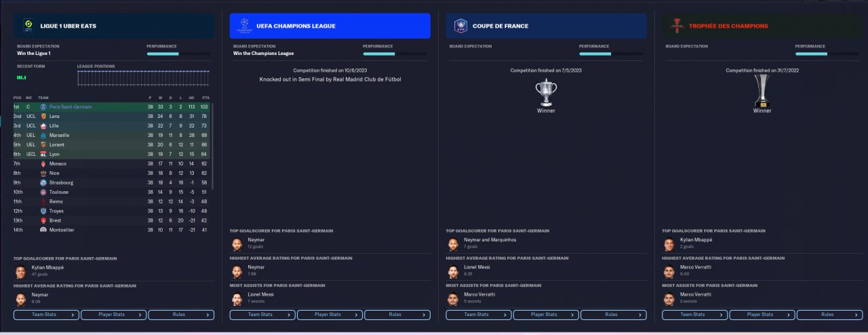Open Team Stats for Trophée des Champions
Viewport: 868px width, 335px height.
694,315
